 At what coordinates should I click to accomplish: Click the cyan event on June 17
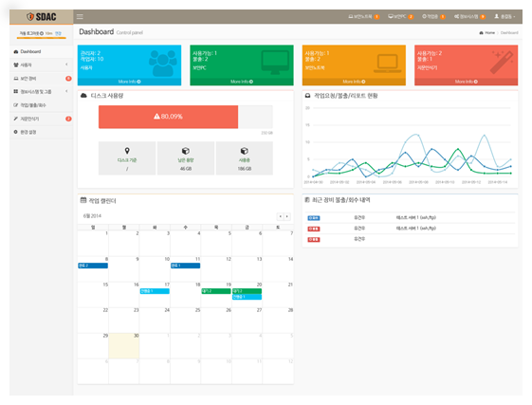coord(155,291)
